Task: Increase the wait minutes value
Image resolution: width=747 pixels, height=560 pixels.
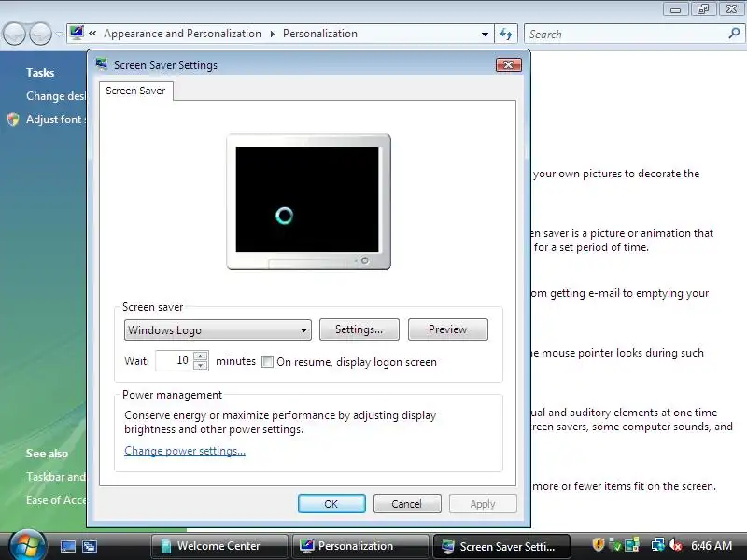Action: tap(201, 356)
